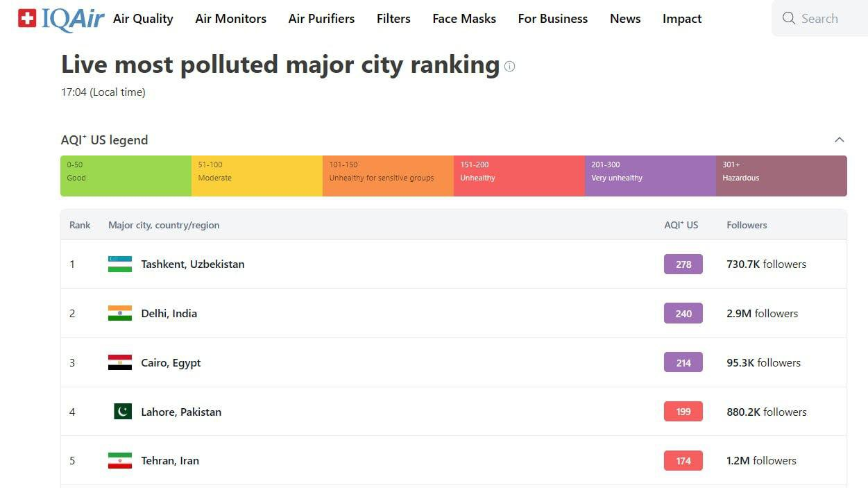The width and height of the screenshot is (868, 488).
Task: Collapse the AQI US legend chevron
Action: click(x=839, y=140)
